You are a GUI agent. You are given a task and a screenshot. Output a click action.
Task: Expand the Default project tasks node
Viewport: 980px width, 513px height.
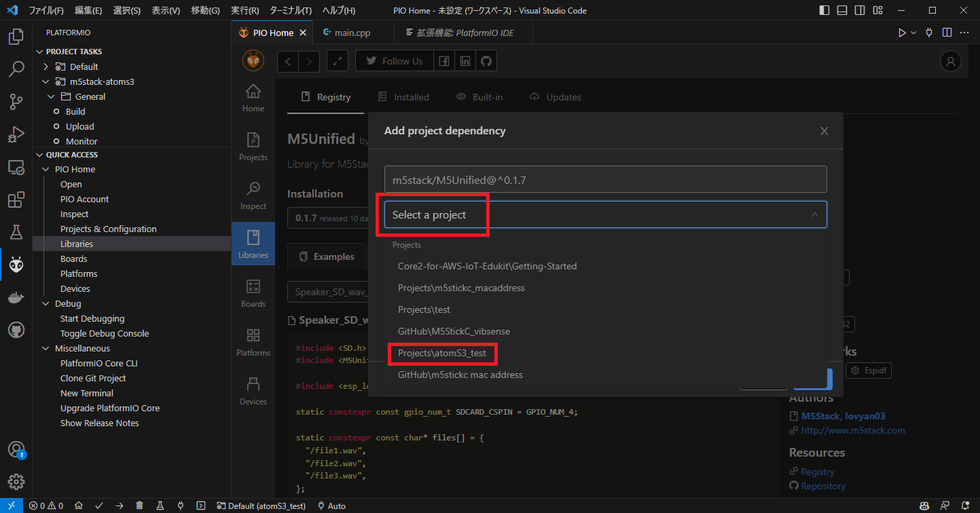46,66
